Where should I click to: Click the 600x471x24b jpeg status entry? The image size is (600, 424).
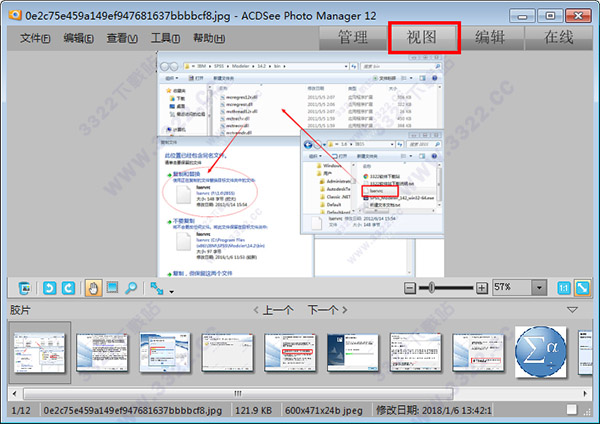click(324, 411)
